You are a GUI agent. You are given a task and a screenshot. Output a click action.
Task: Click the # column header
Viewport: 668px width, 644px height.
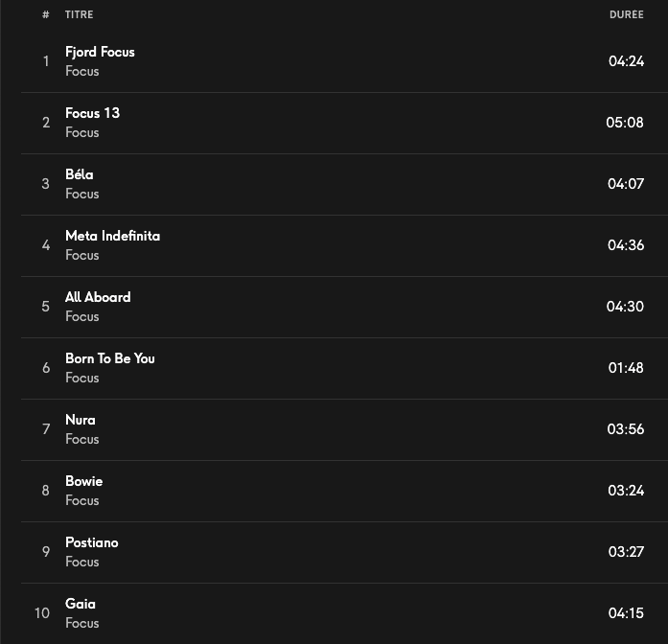[x=46, y=14]
